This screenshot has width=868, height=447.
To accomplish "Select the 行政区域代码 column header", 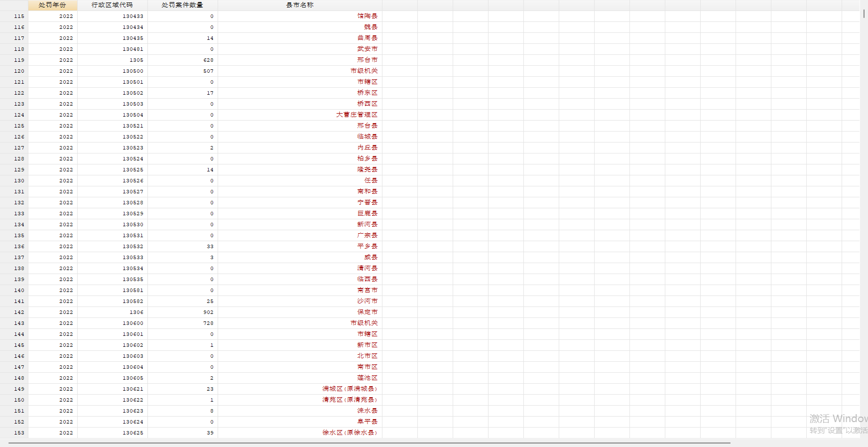I will [x=113, y=5].
